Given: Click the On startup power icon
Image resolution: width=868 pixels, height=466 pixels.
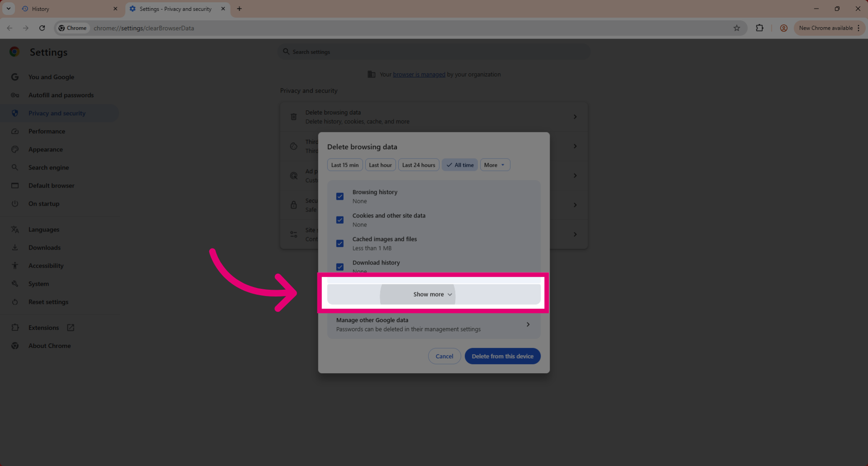Looking at the screenshot, I should [x=15, y=203].
